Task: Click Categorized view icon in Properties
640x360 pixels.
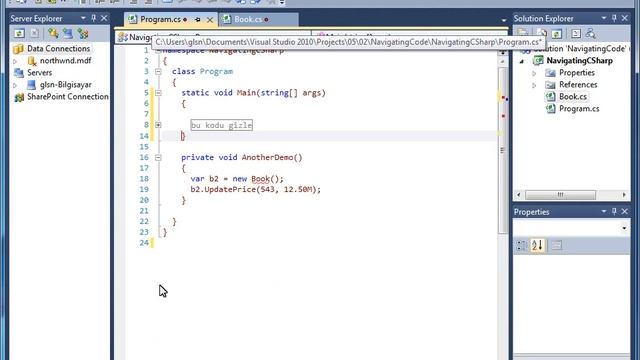Action: click(x=521, y=245)
